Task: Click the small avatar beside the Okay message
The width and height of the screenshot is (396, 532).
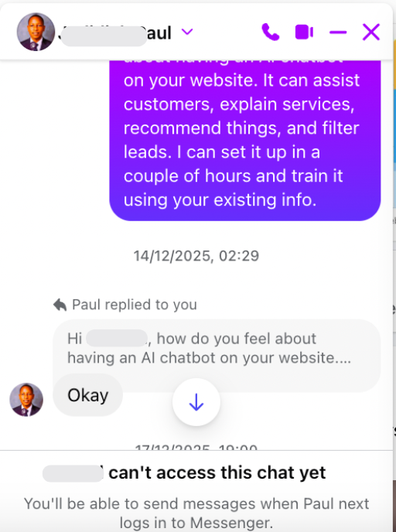Action: [26, 400]
